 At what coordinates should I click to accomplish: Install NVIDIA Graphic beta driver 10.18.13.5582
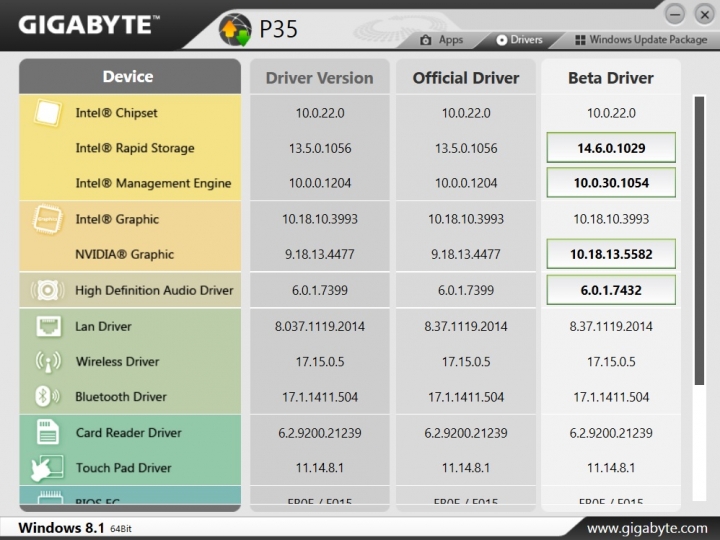[x=611, y=254]
